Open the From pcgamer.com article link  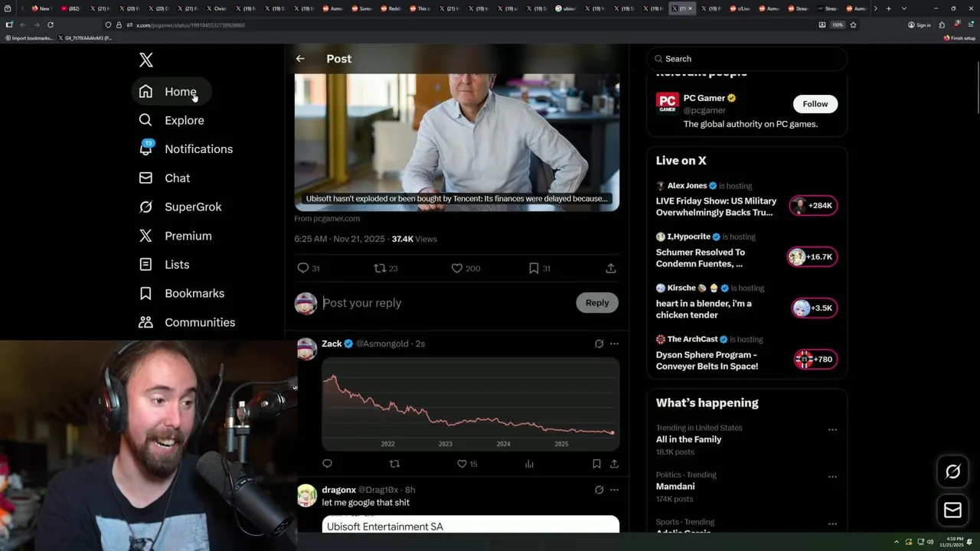(x=327, y=219)
